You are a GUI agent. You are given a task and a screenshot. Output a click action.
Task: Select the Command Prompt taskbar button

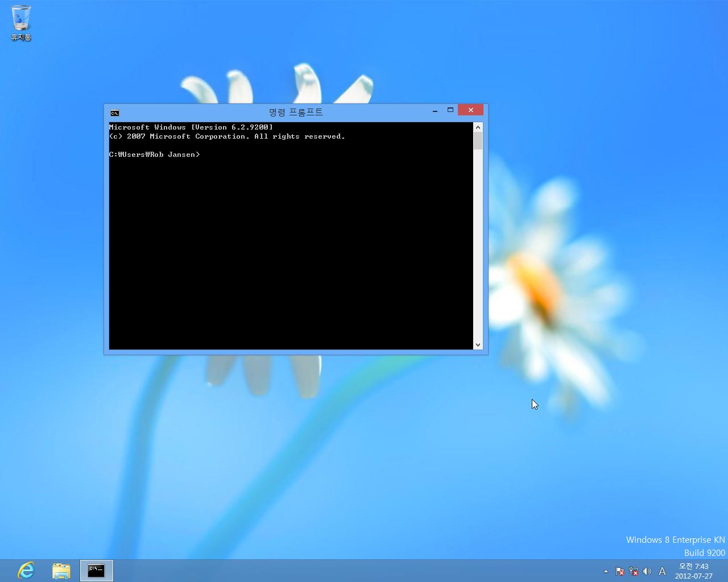point(97,570)
